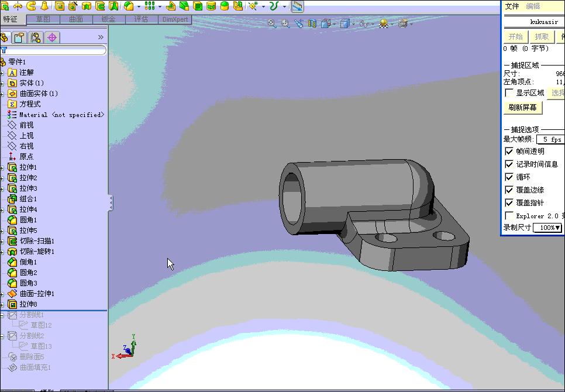Click the Display Style icon
The height and width of the screenshot is (392, 565).
coord(345,24)
